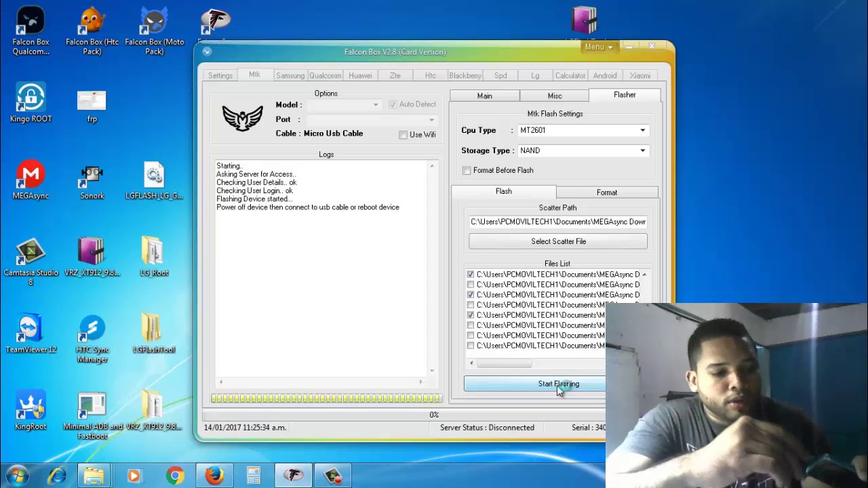Click Select Scatter File button
Screen dimensions: 868x488
pyautogui.click(x=558, y=241)
